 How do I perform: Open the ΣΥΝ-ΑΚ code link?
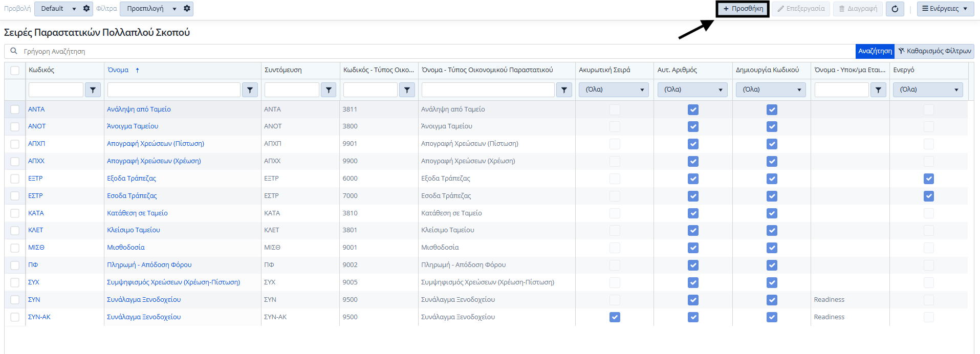pyautogui.click(x=39, y=317)
